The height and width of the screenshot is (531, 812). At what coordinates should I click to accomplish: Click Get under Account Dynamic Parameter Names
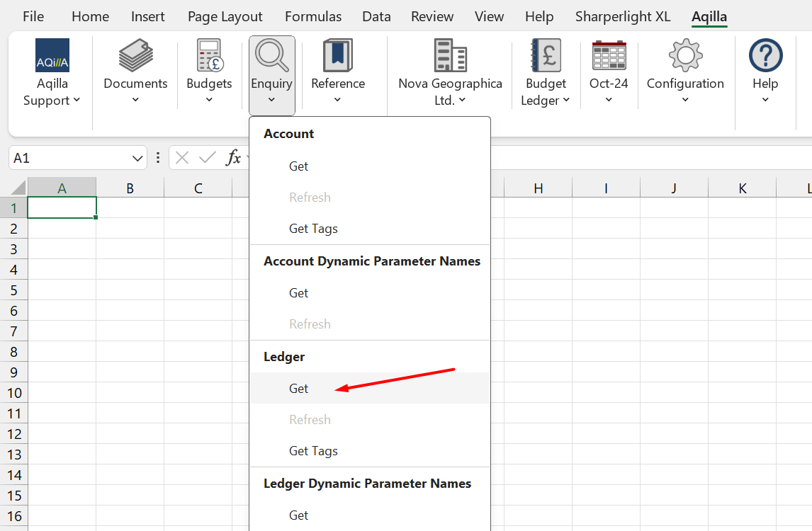[x=299, y=293]
